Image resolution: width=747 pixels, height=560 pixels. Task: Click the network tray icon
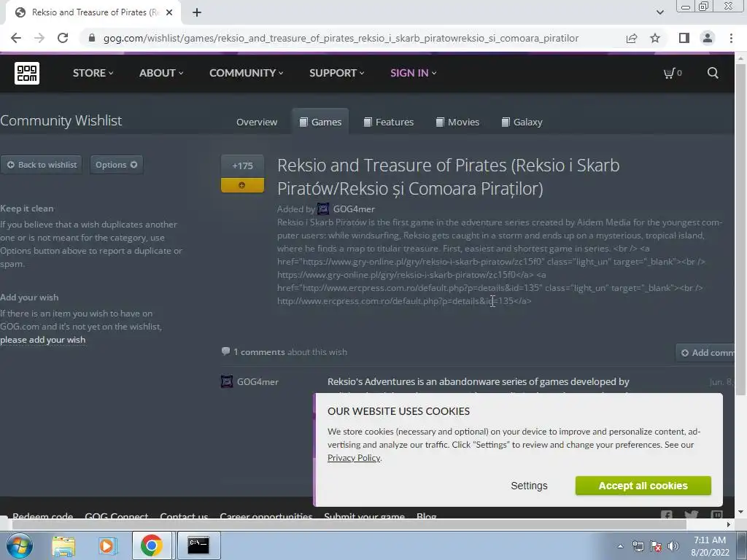click(638, 546)
